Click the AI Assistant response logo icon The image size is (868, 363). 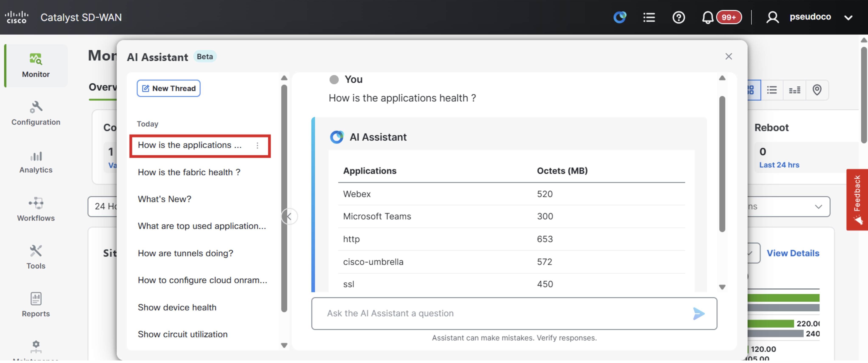[x=337, y=137]
